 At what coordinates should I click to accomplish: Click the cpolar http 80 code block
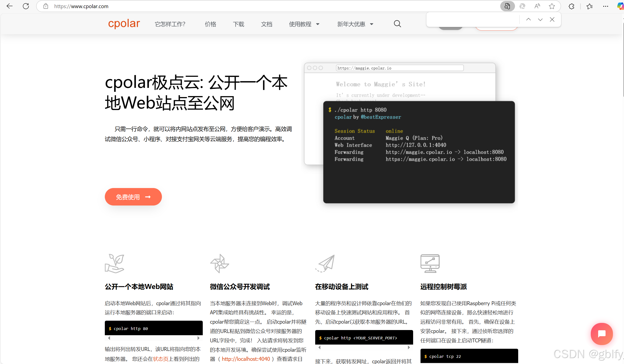point(154,328)
